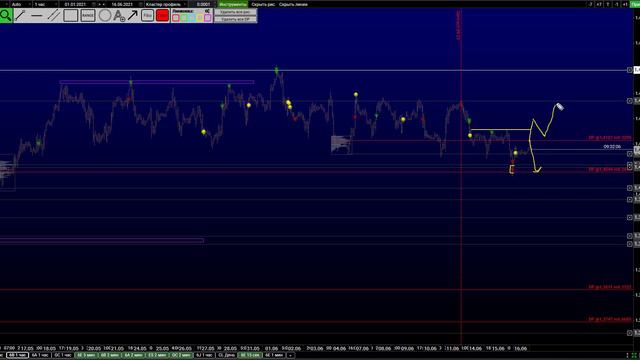The image size is (640, 360).
Task: Switch to the 6B 2 мин tab
Action: pyautogui.click(x=109, y=355)
